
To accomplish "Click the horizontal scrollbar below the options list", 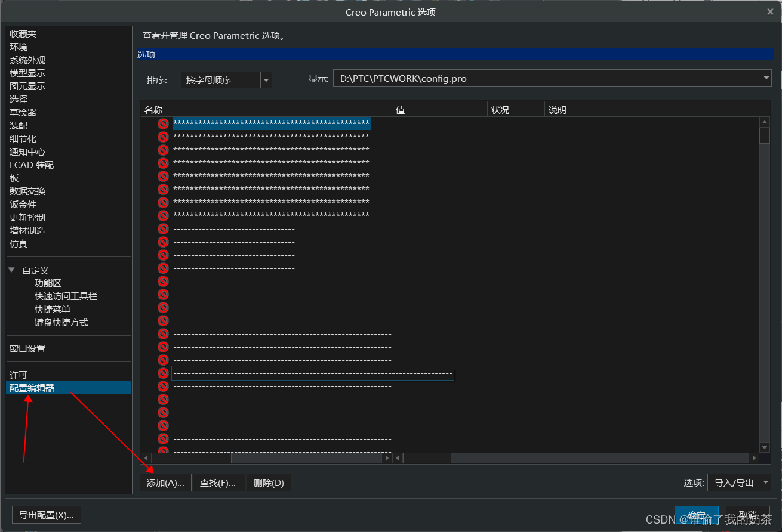I will pyautogui.click(x=191, y=457).
